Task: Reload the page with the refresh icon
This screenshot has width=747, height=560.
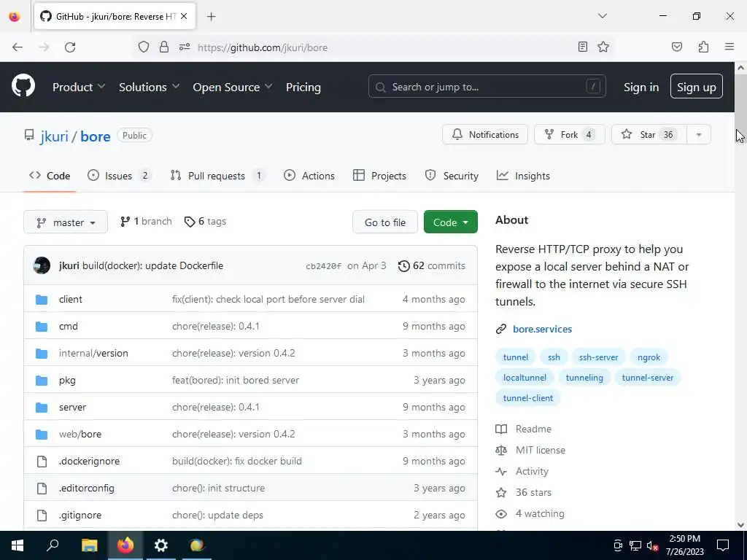Action: pos(70,47)
